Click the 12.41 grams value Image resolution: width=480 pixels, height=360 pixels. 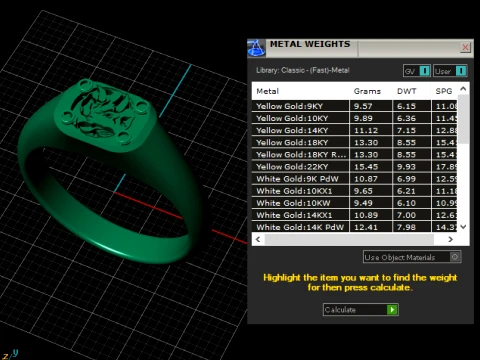(x=366, y=227)
